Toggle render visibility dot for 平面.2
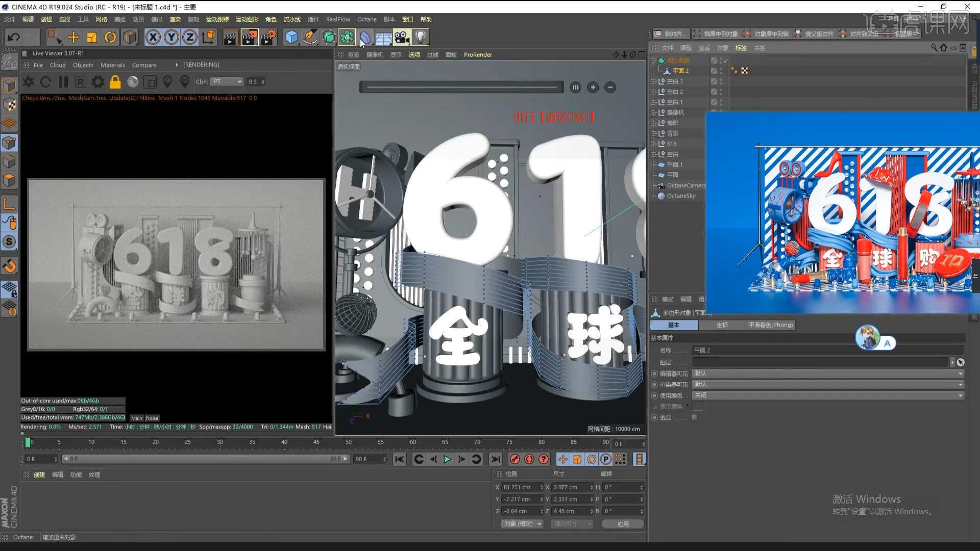Viewport: 980px width, 551px height. pyautogui.click(x=720, y=73)
